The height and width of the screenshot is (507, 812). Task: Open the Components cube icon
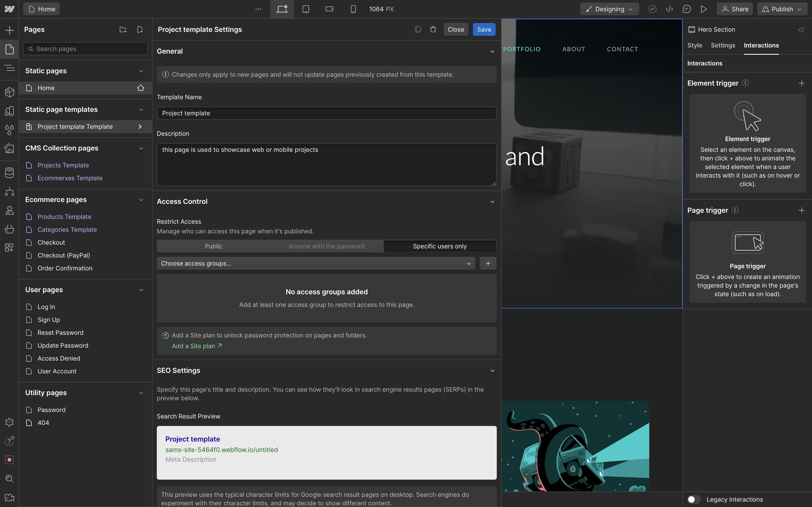pyautogui.click(x=9, y=92)
